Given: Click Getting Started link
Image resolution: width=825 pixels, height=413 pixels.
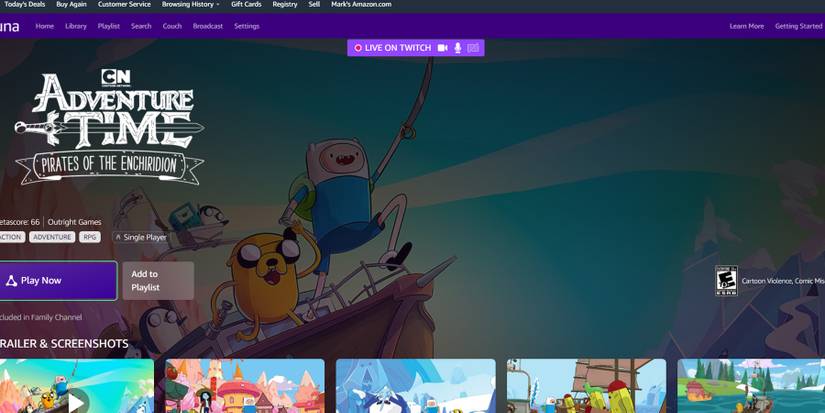Looking at the screenshot, I should tap(798, 26).
